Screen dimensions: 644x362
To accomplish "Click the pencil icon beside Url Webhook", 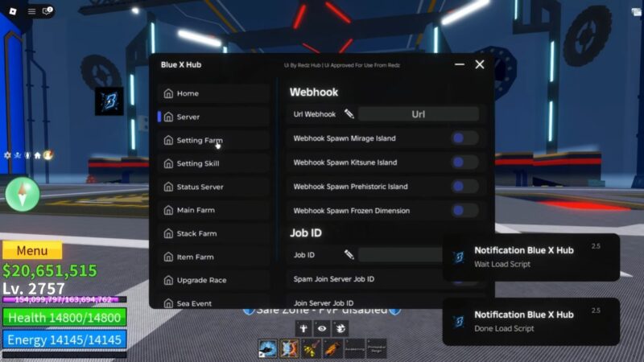I will tap(349, 113).
